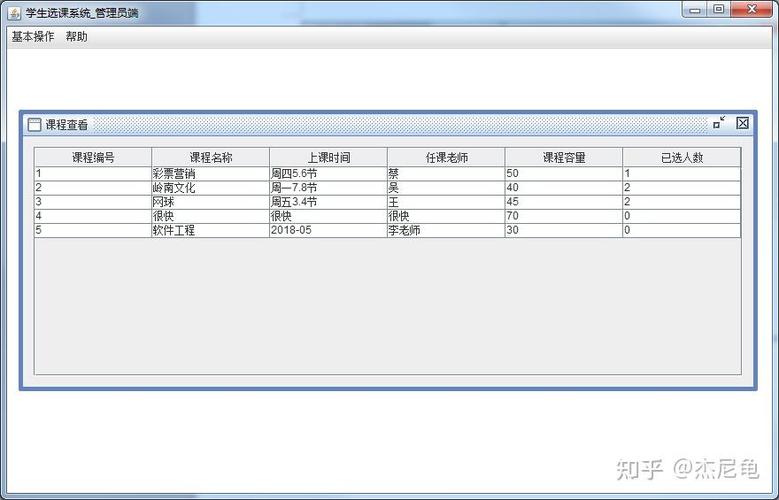This screenshot has width=779, height=500.
Task: Select course number cell 4
Action: click(93, 216)
